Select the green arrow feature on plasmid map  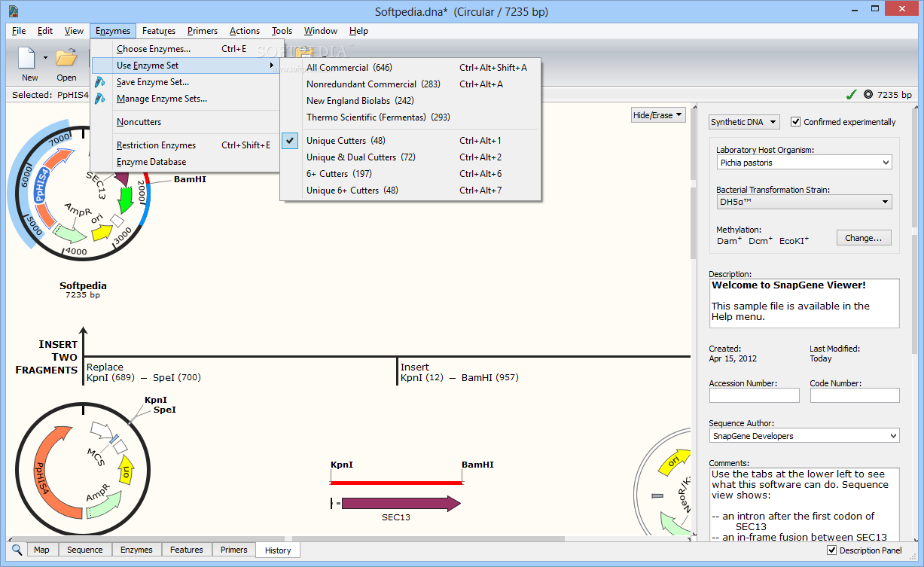(x=125, y=201)
